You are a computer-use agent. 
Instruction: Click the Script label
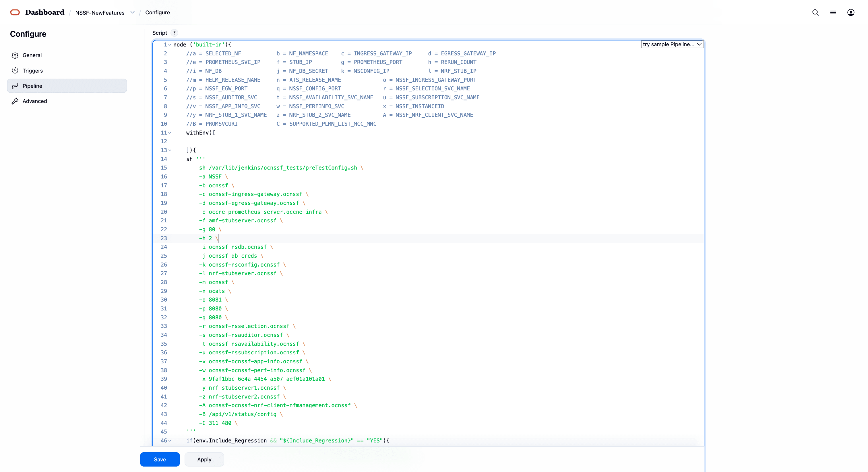point(160,33)
